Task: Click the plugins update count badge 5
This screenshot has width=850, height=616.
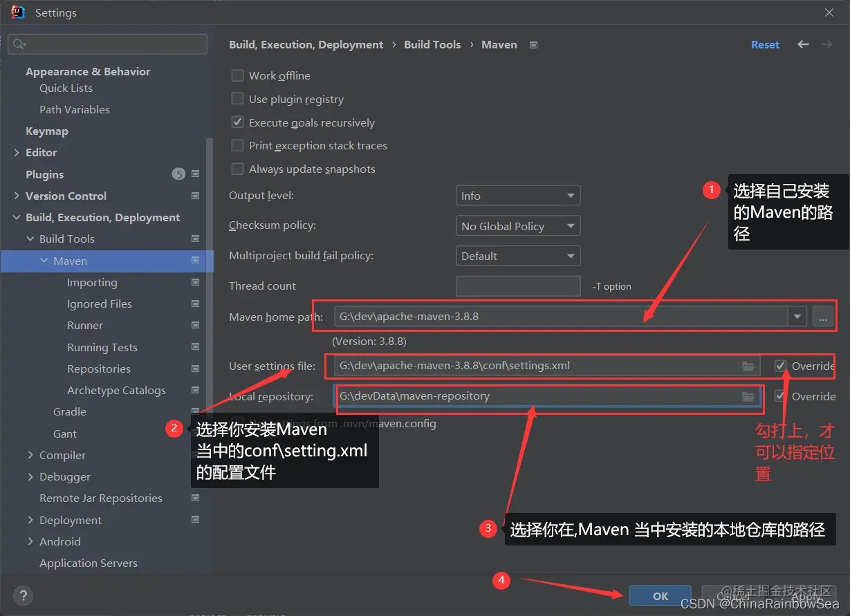Action: click(178, 174)
